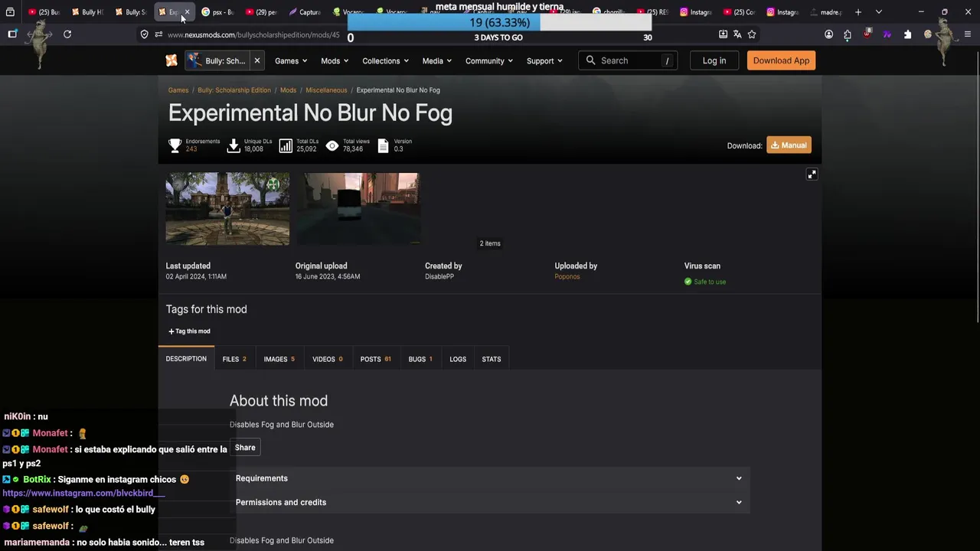Switch to the Captura browser tab
Viewport: 980px width, 551px height.
pos(305,12)
